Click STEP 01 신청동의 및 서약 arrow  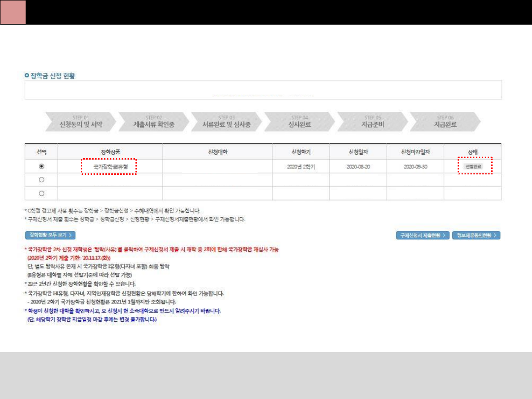pos(81,122)
